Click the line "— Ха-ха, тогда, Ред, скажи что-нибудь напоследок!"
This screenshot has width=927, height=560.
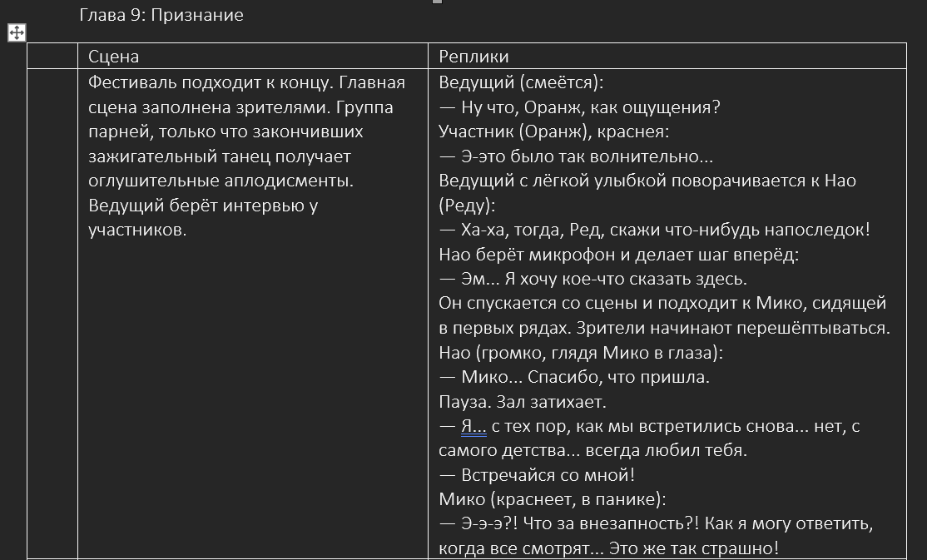(x=654, y=230)
